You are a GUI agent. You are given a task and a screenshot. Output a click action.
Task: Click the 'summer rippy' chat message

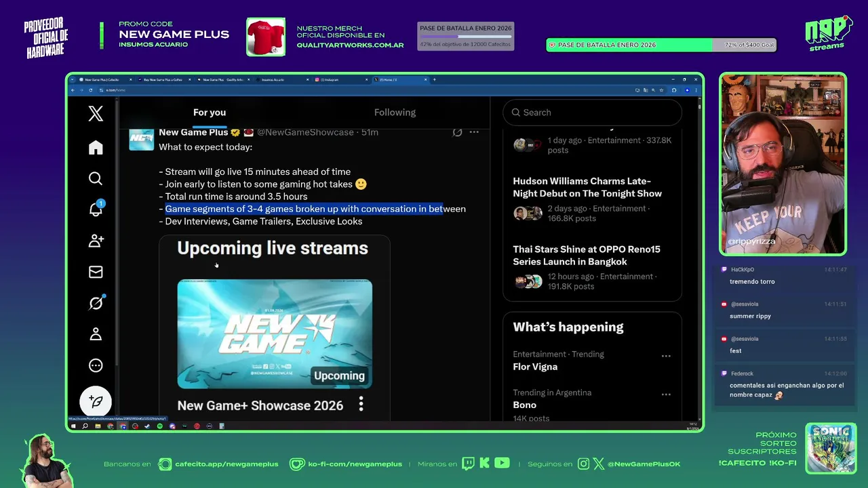[750, 317]
